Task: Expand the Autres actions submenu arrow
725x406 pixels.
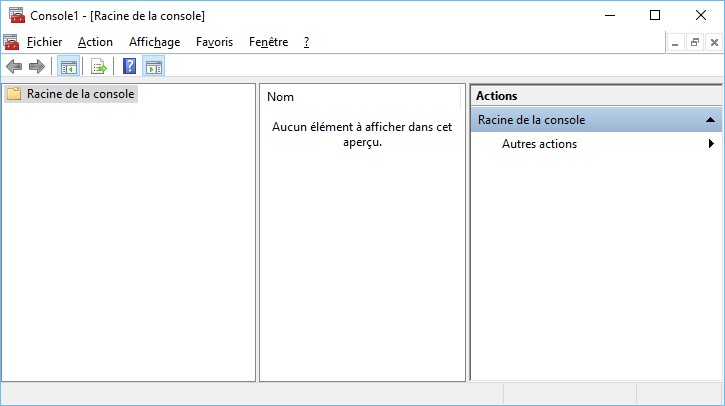Action: tap(711, 144)
